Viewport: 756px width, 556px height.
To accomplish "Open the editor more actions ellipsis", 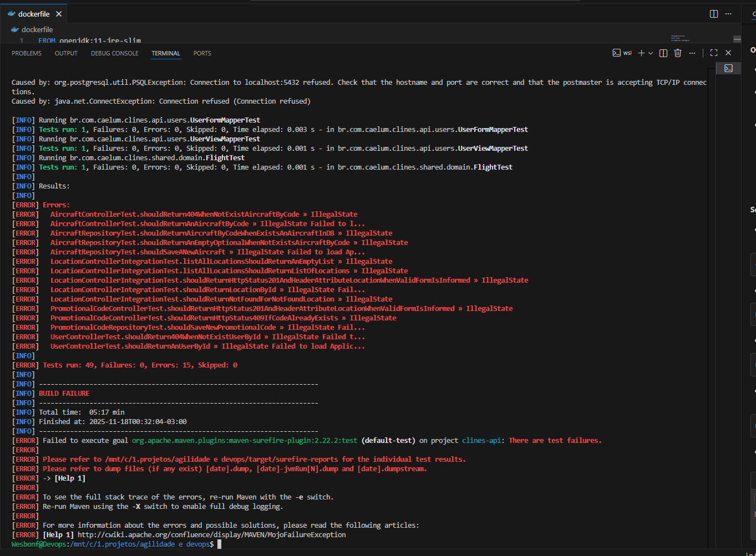I will coord(728,14).
